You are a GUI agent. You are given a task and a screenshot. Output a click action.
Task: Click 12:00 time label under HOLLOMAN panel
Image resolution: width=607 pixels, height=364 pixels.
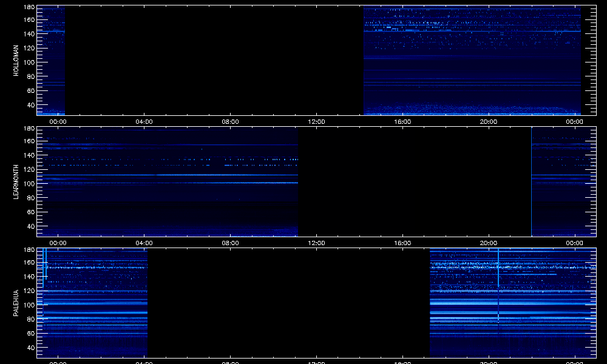[x=316, y=122]
